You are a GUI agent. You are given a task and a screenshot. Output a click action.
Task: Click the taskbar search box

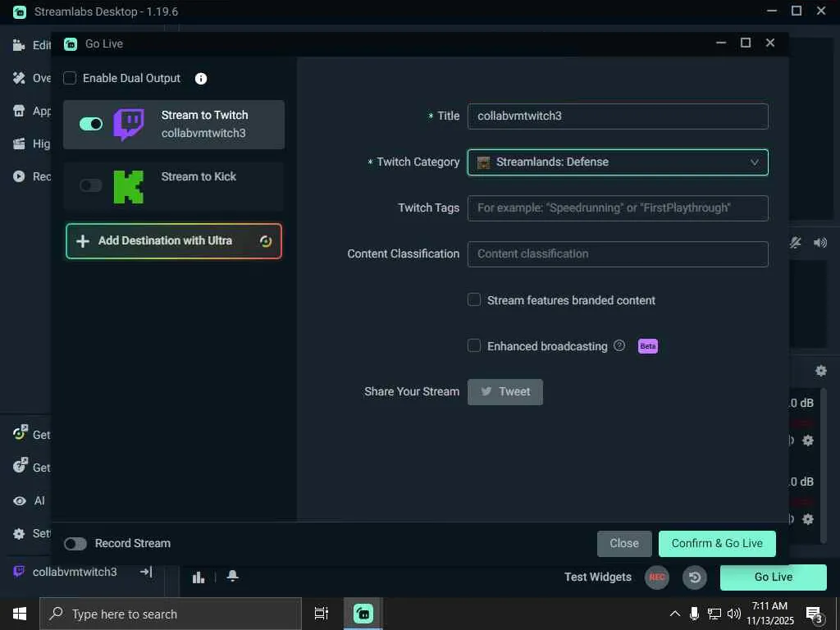(x=171, y=614)
